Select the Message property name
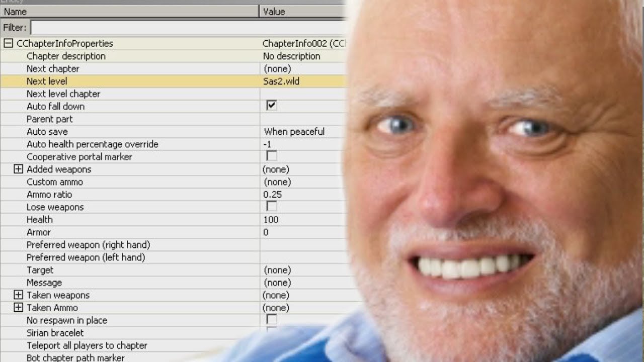This screenshot has width=644, height=362. [x=44, y=283]
